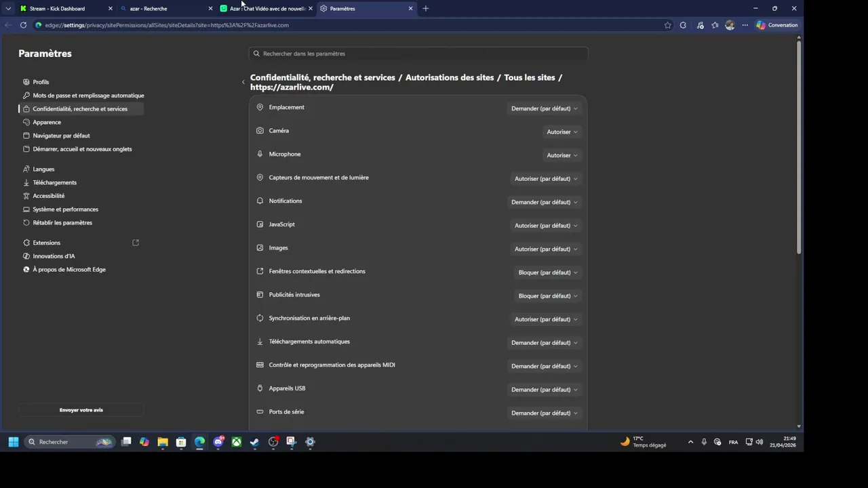Open the Contrôle des appareils MIDI dropdown
The height and width of the screenshot is (488, 868).
(x=545, y=366)
